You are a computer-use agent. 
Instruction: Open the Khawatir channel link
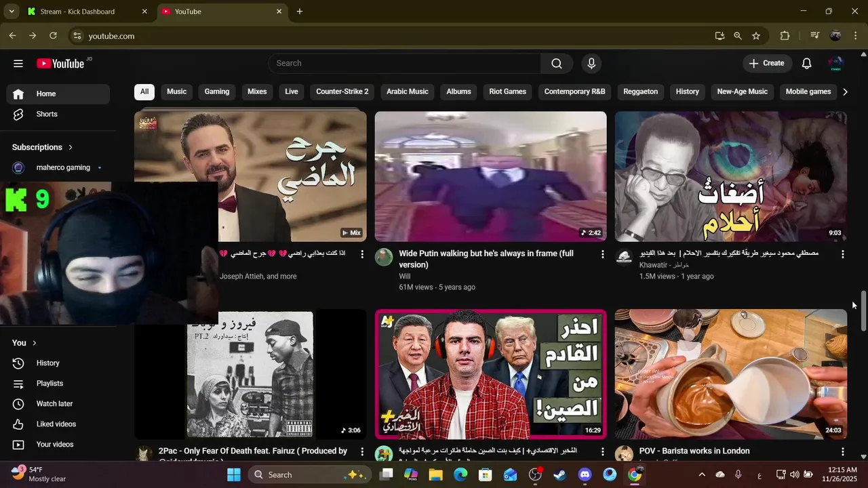[x=664, y=265]
